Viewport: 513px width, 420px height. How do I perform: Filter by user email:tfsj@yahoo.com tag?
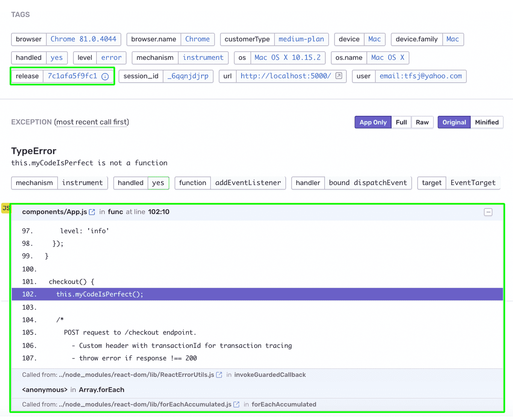point(421,76)
